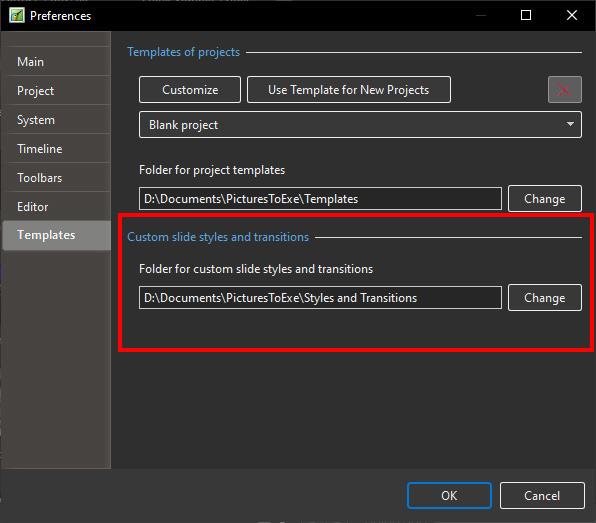Change the project templates folder
Image resolution: width=596 pixels, height=523 pixels.
[545, 198]
